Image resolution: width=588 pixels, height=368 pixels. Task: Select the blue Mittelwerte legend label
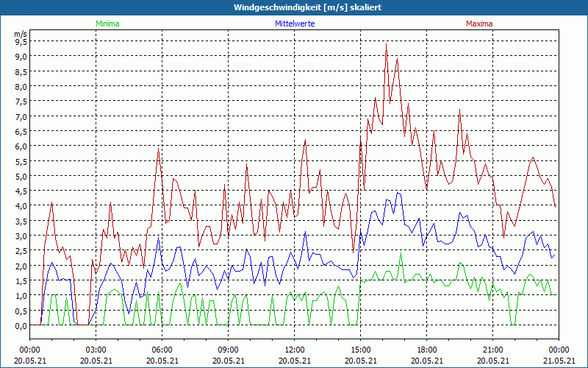click(294, 24)
